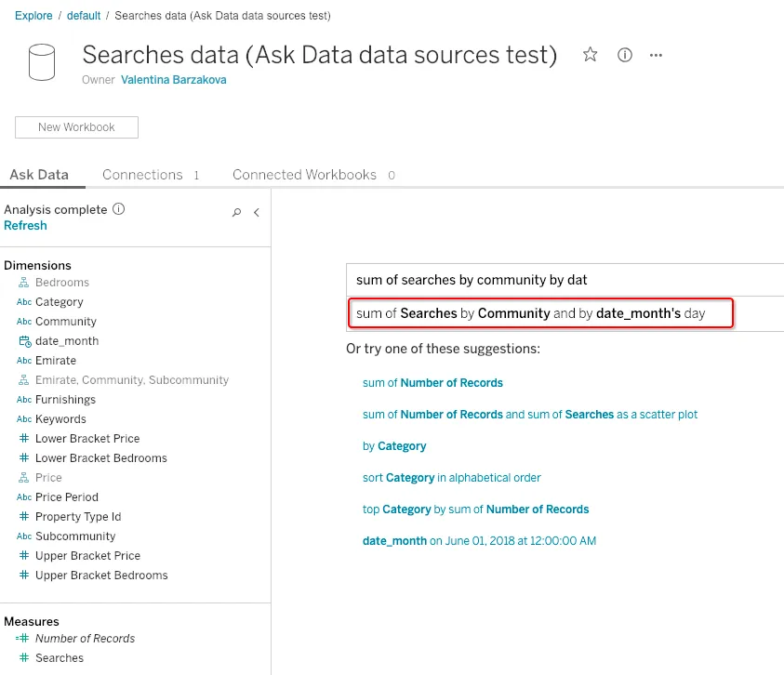The width and height of the screenshot is (784, 675).
Task: Click the date_month calendar field icon
Action: [x=24, y=341]
